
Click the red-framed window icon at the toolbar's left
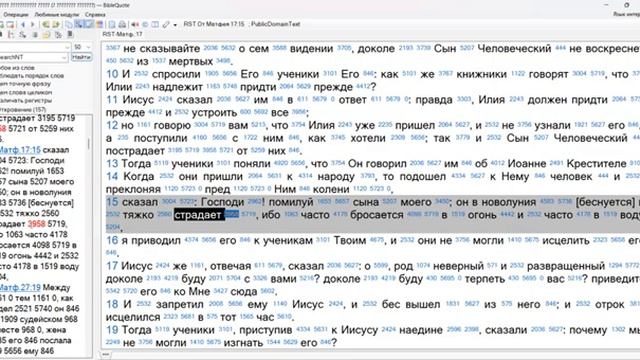click(10, 24)
